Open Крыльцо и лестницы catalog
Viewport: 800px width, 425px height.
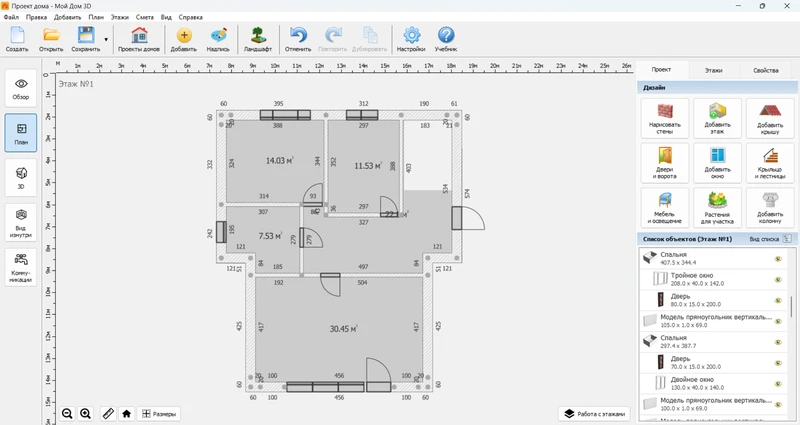tap(770, 163)
